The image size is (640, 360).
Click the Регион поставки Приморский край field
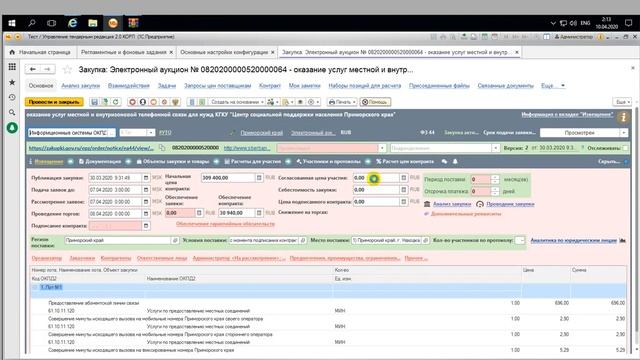118,240
